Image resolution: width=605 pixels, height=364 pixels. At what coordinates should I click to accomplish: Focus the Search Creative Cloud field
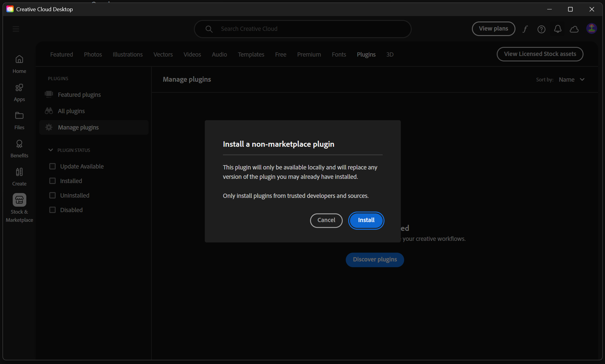point(302,29)
